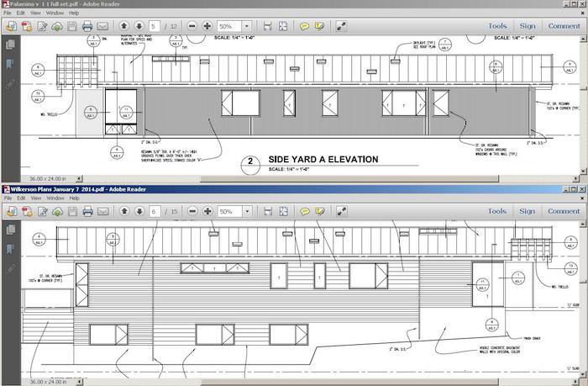Select highlight text tool in Wilkerson window
The image size is (588, 386).
coord(320,211)
